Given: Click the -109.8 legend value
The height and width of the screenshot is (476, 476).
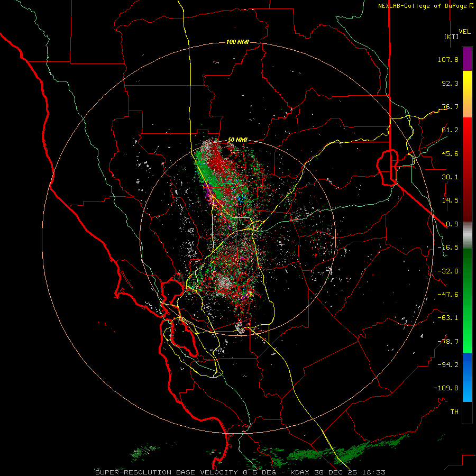Looking at the screenshot, I should pyautogui.click(x=446, y=388).
